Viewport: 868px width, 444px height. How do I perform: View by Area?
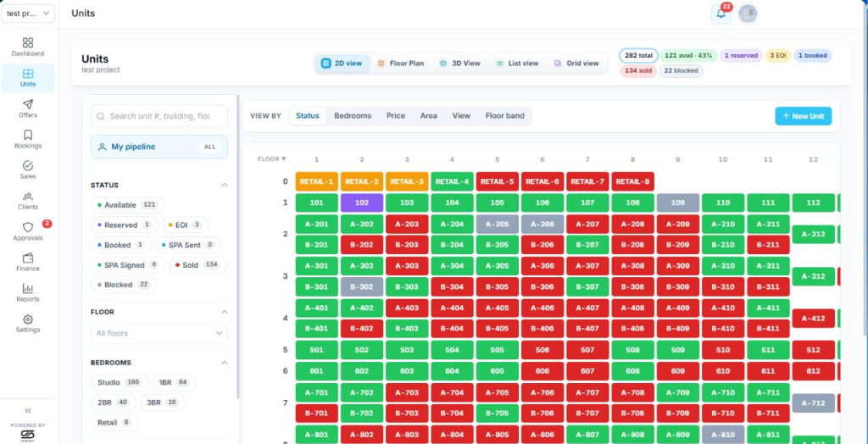428,116
